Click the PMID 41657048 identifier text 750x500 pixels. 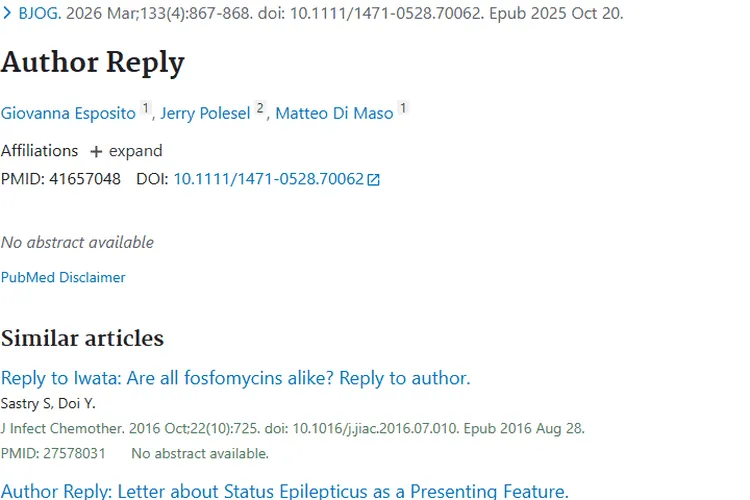click(60, 179)
